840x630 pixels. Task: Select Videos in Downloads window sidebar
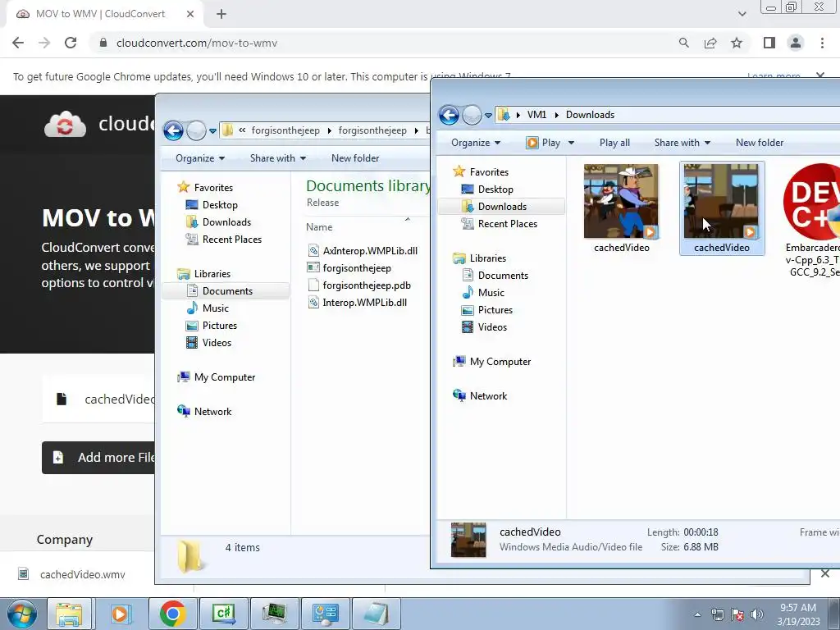pos(492,326)
